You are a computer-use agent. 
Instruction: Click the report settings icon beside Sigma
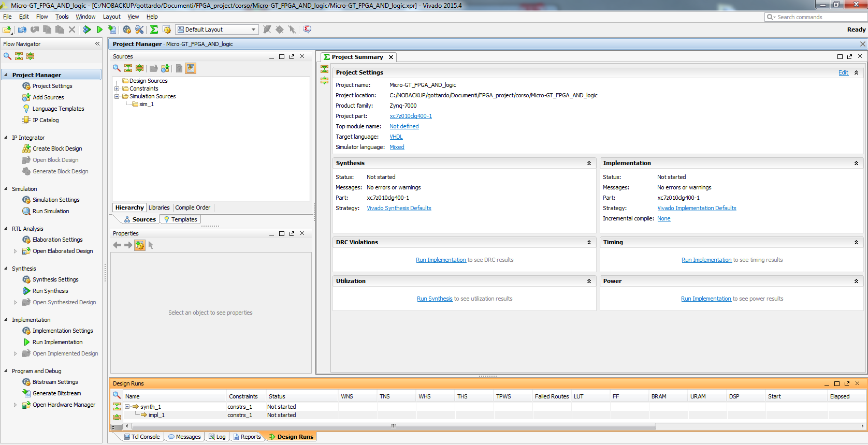[167, 29]
